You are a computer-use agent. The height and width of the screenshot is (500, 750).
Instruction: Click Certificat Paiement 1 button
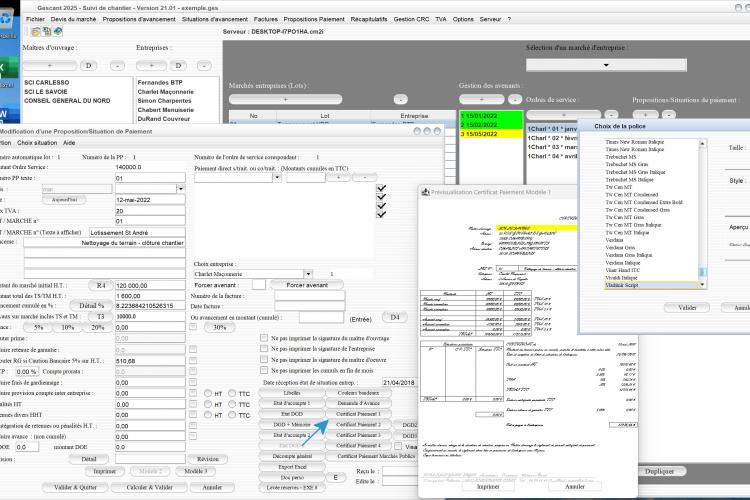(358, 414)
